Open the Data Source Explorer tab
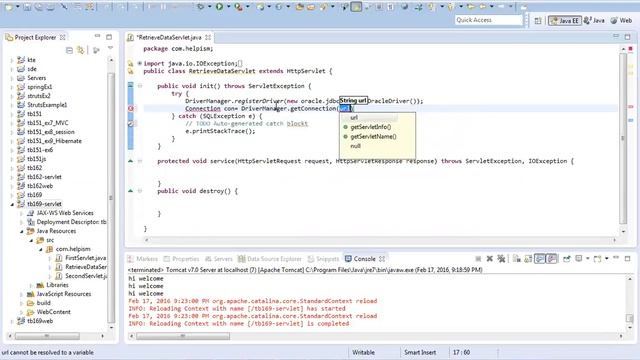 tap(270, 259)
